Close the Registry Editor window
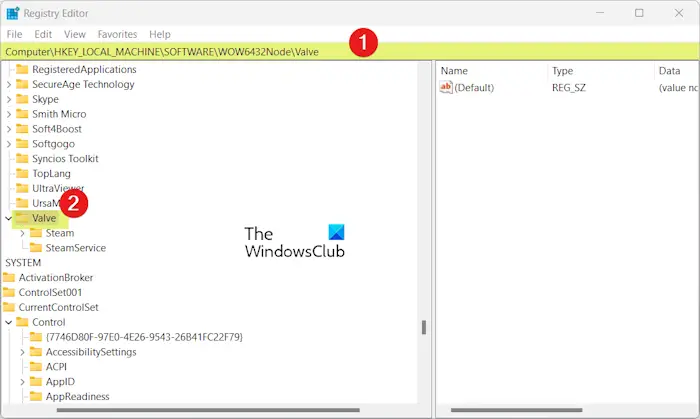The image size is (700, 419). coord(679,13)
